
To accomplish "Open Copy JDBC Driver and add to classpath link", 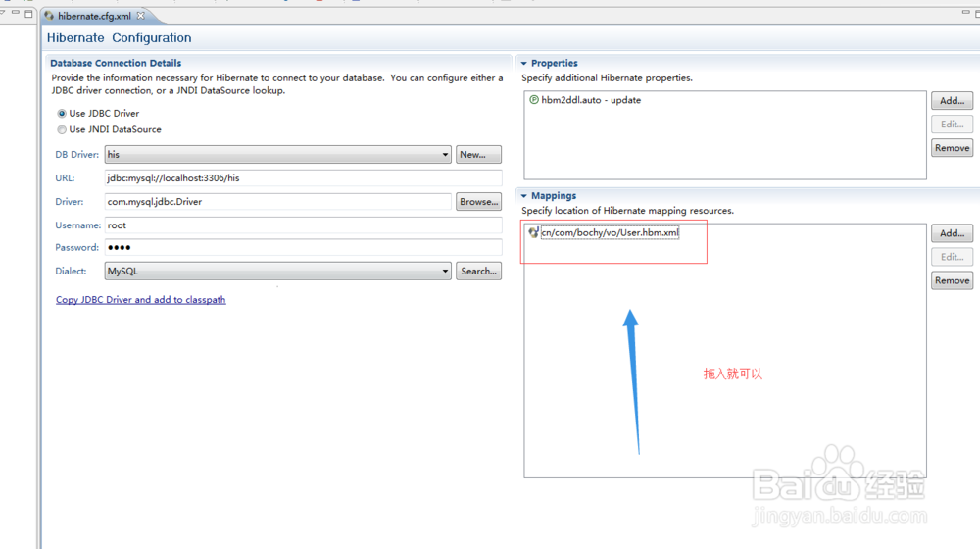I will 140,300.
